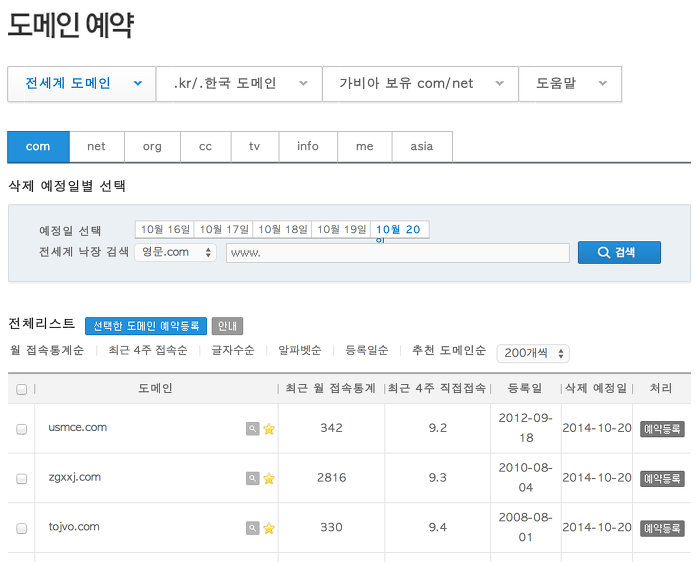Choose the 10월 18일 date

[x=283, y=229]
